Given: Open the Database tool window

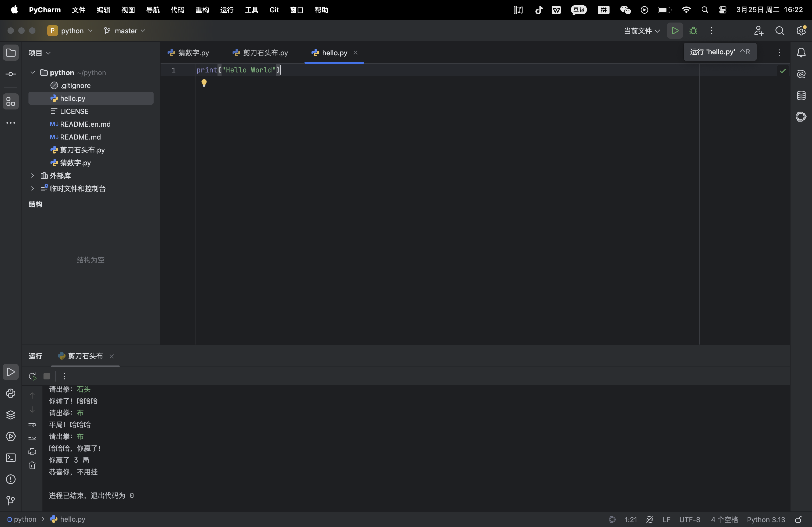Looking at the screenshot, I should click(x=801, y=96).
